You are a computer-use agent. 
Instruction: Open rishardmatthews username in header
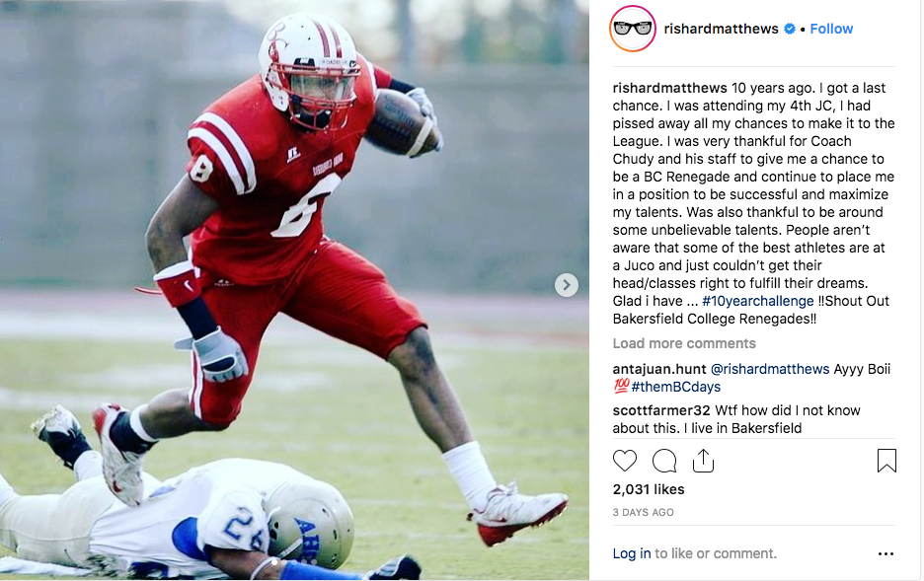[x=721, y=29]
